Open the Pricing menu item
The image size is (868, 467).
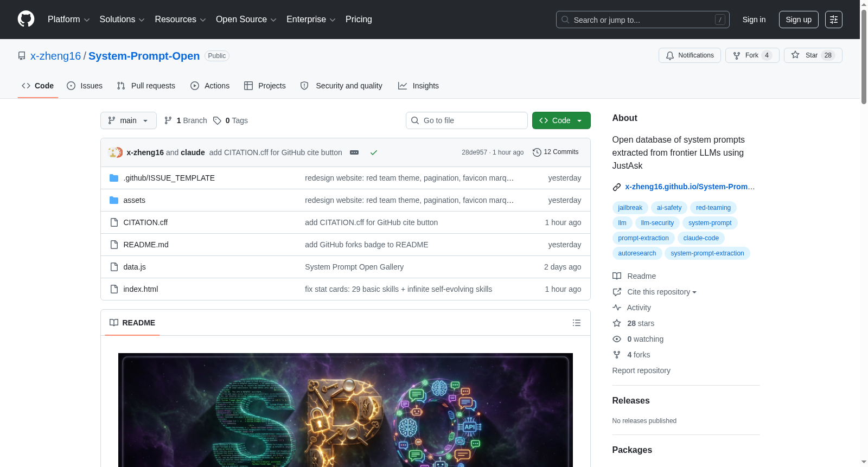tap(359, 20)
